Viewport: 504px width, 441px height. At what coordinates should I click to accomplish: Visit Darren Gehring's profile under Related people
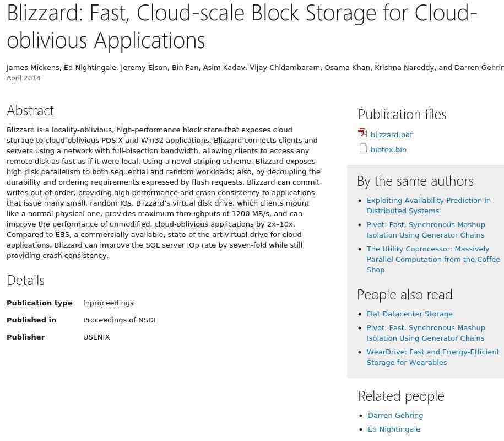click(x=395, y=415)
